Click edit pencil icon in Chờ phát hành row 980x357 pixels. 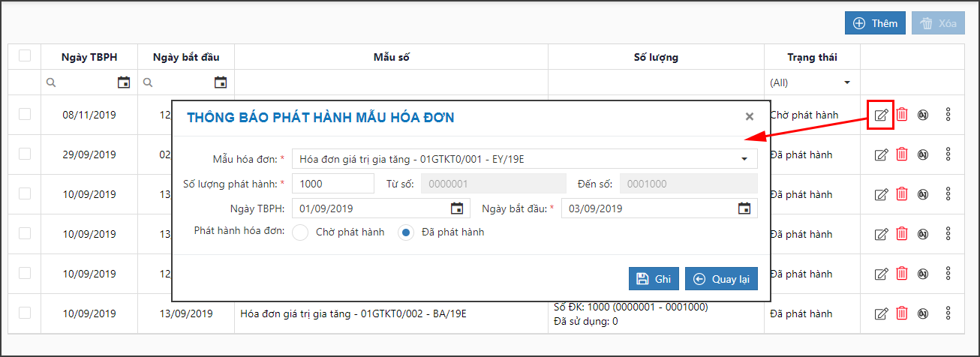coord(881,115)
